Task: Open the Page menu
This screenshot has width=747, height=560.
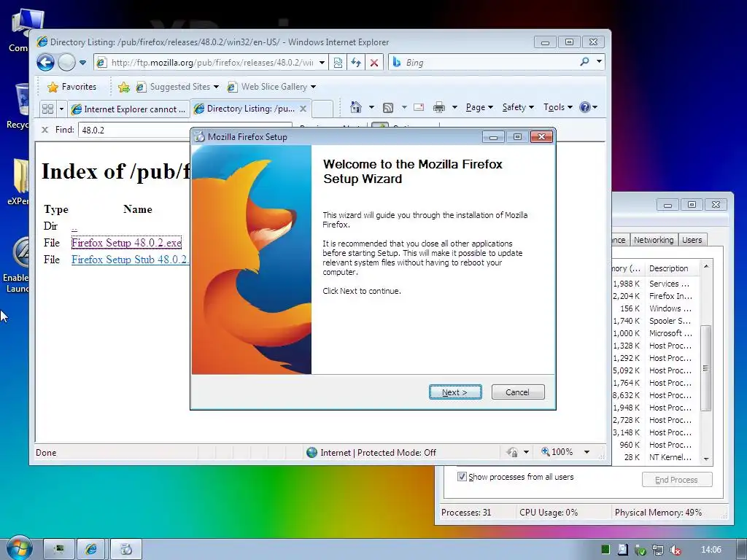Action: [x=479, y=107]
